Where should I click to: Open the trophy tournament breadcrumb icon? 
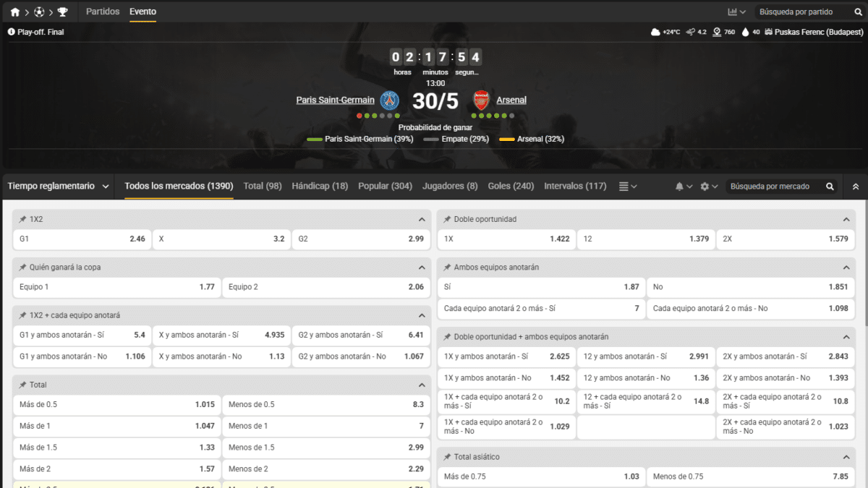(x=63, y=12)
